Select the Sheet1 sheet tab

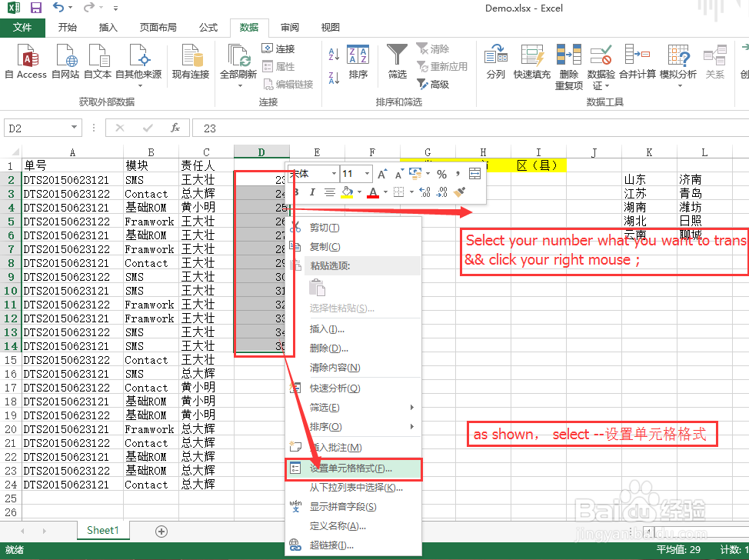[x=103, y=530]
